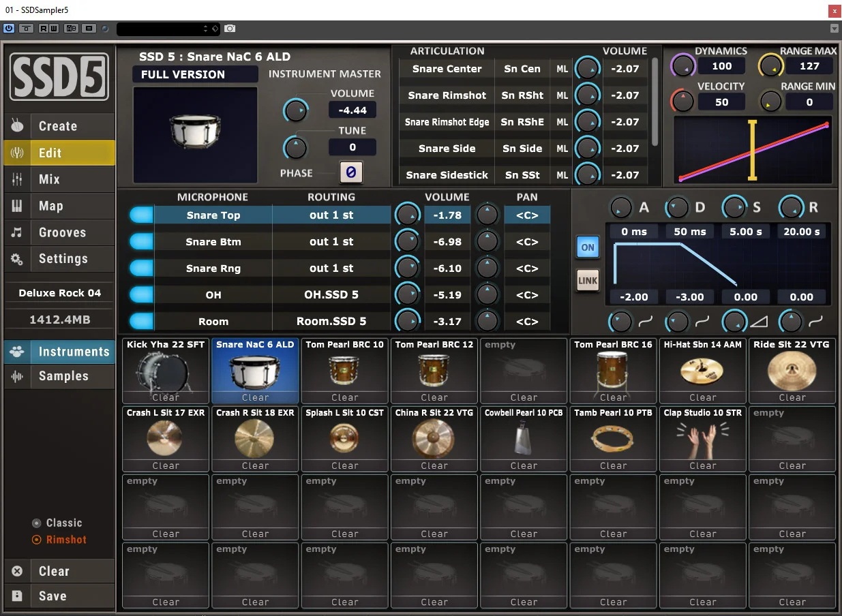The image size is (842, 616).
Task: Click the Save kit button
Action: click(x=59, y=596)
